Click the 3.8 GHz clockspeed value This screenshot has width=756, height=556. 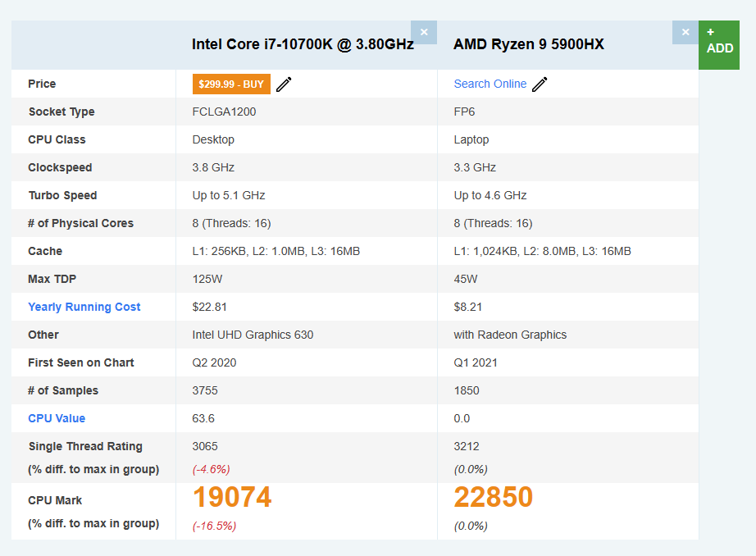[x=213, y=168]
